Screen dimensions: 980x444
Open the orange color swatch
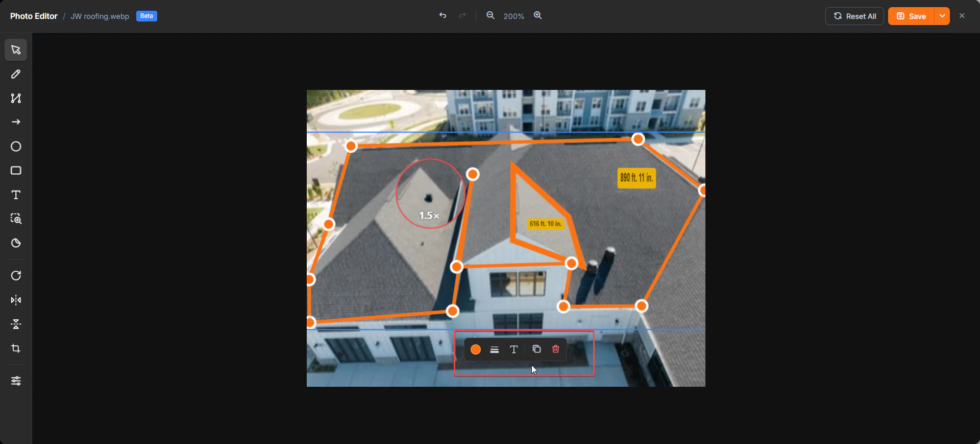(476, 349)
